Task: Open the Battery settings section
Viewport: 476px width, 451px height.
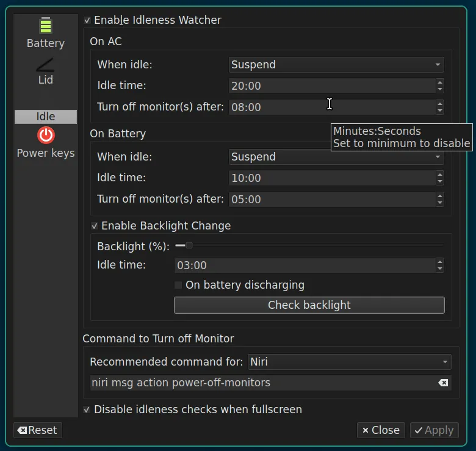Action: click(x=45, y=33)
